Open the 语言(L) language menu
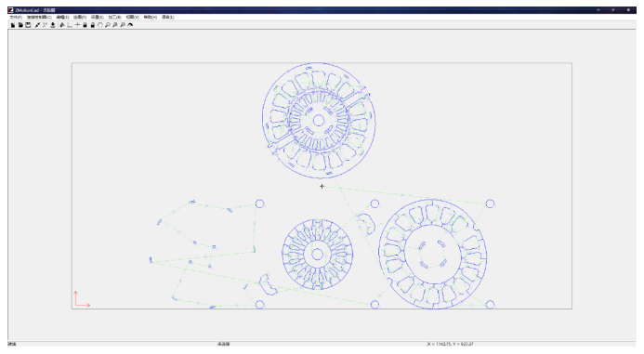This screenshot has width=644, height=354. (x=167, y=18)
